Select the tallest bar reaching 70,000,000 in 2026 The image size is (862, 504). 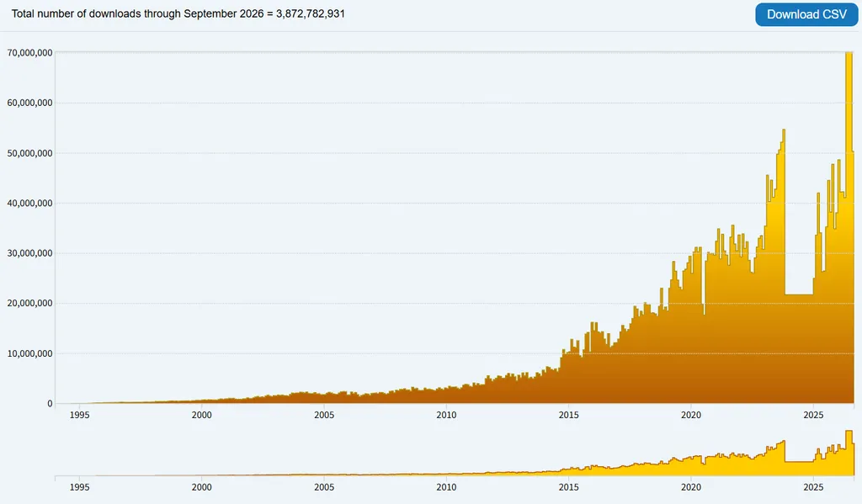tap(849, 227)
